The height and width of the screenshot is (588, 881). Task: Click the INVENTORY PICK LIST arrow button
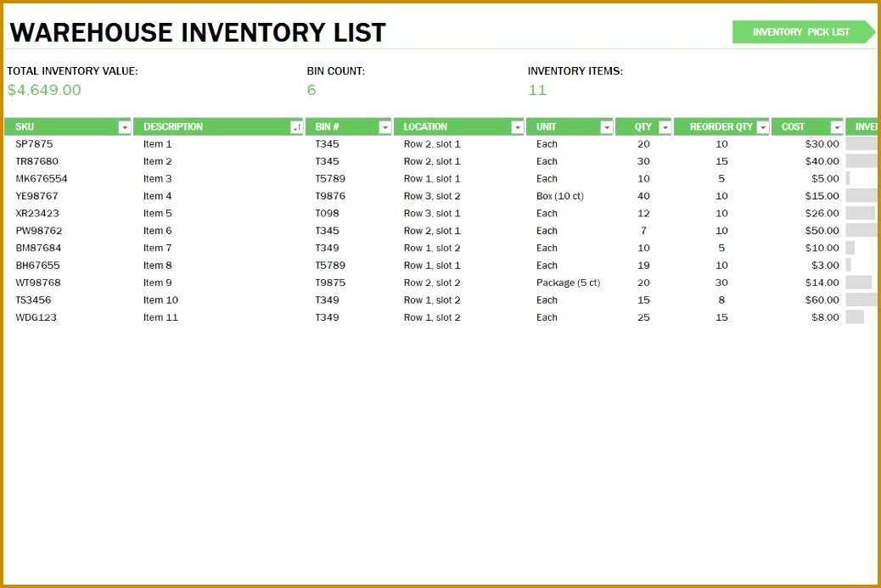coord(803,31)
